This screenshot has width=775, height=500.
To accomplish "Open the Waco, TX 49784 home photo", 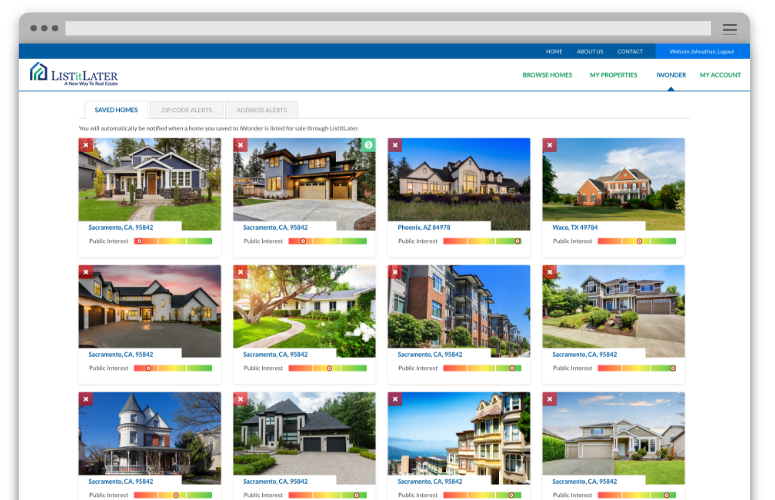I will pyautogui.click(x=613, y=179).
